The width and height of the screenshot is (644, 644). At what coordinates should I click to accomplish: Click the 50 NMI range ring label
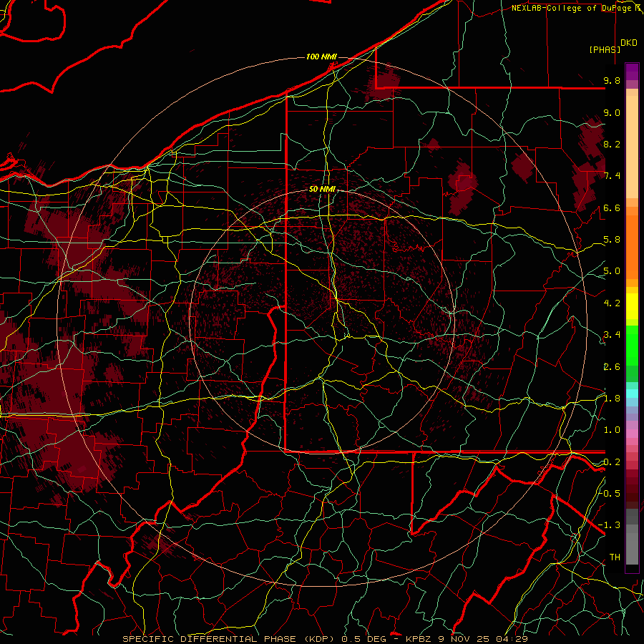coord(323,189)
